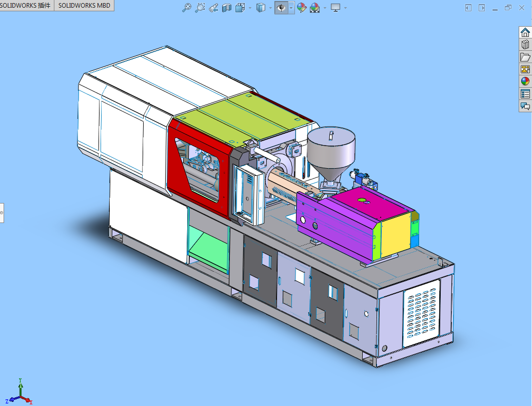Viewport: 532px width, 406px height.
Task: Select the Zoom to Area tool
Action: point(201,8)
